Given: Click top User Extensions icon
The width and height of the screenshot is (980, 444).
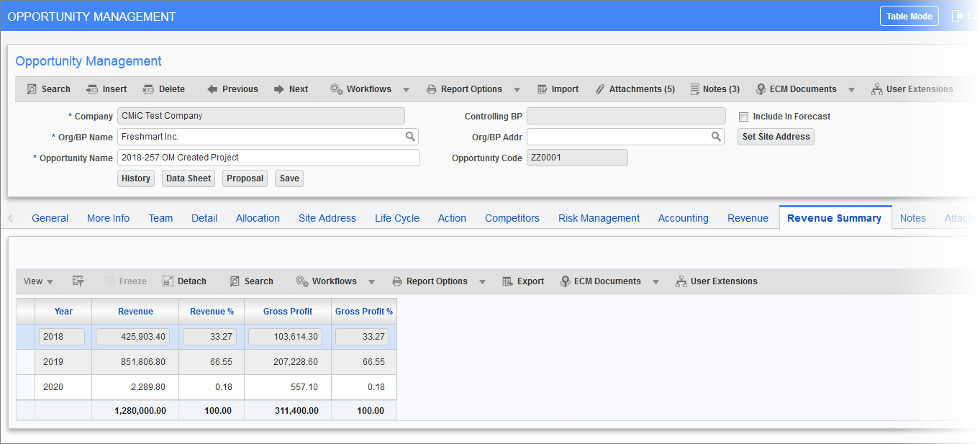Looking at the screenshot, I should (876, 89).
